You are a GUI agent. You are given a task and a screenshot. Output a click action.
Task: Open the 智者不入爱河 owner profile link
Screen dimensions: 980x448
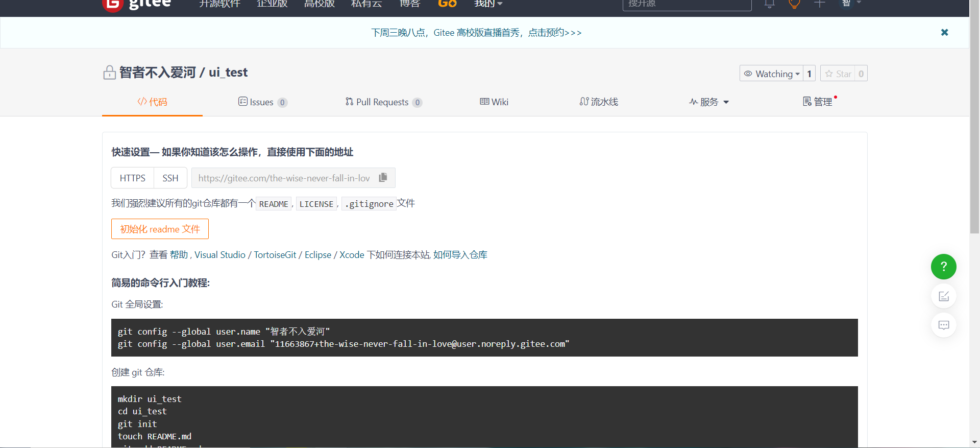coord(158,73)
